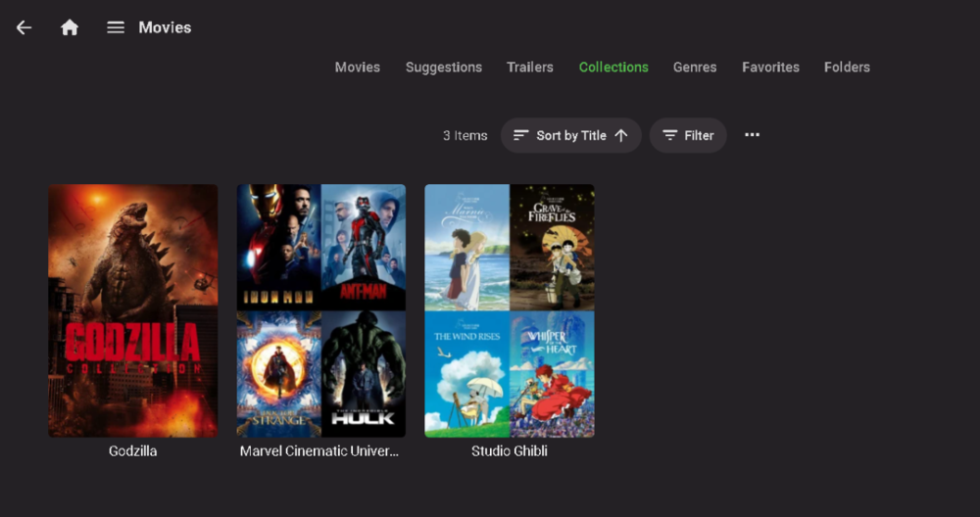
Task: Click the Marvel Cinematic Univer... title link
Action: (x=319, y=450)
